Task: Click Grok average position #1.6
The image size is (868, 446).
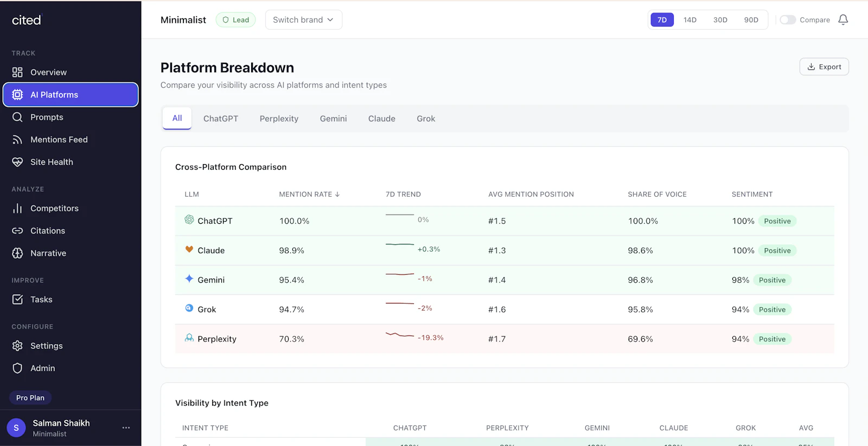Action: click(497, 309)
